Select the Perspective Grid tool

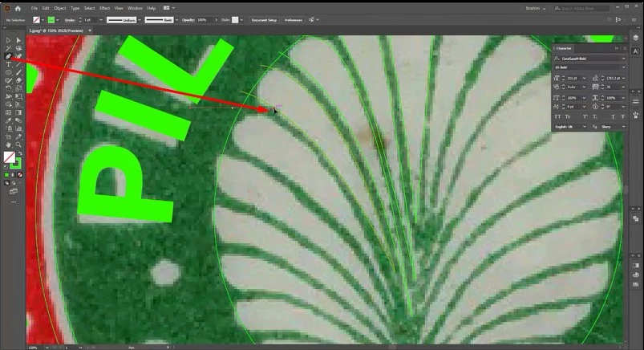click(x=18, y=104)
